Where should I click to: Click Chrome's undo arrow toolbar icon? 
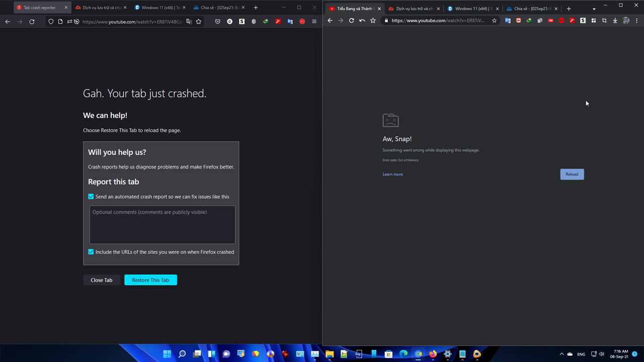pos(362,21)
